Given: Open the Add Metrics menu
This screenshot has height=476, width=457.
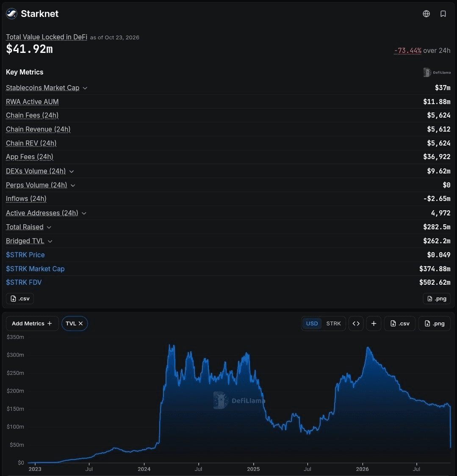Looking at the screenshot, I should tap(32, 324).
